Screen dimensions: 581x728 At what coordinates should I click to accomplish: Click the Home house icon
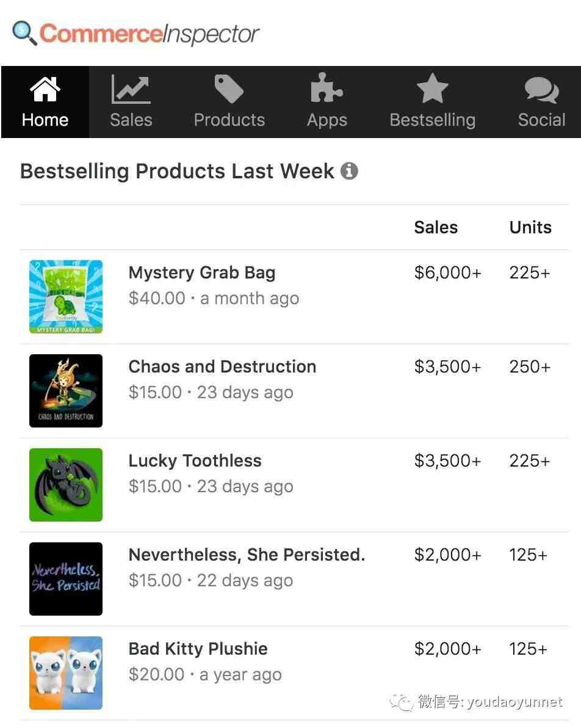45,90
